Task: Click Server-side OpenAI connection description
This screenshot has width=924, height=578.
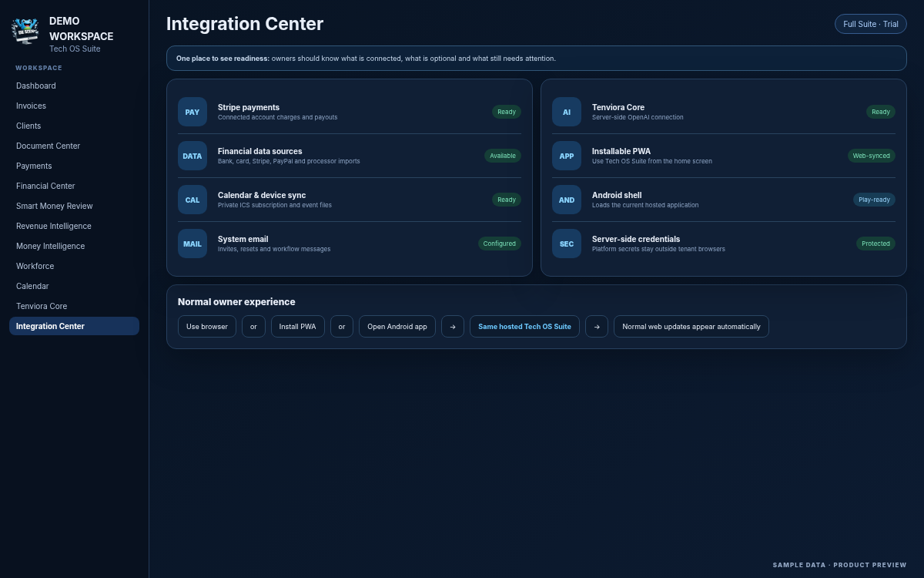Action: point(638,117)
